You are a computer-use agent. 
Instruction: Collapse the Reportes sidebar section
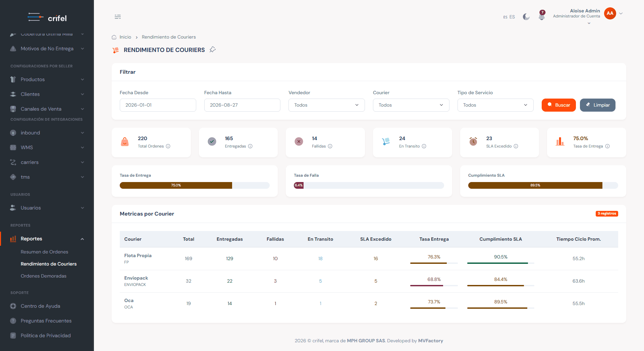point(47,239)
